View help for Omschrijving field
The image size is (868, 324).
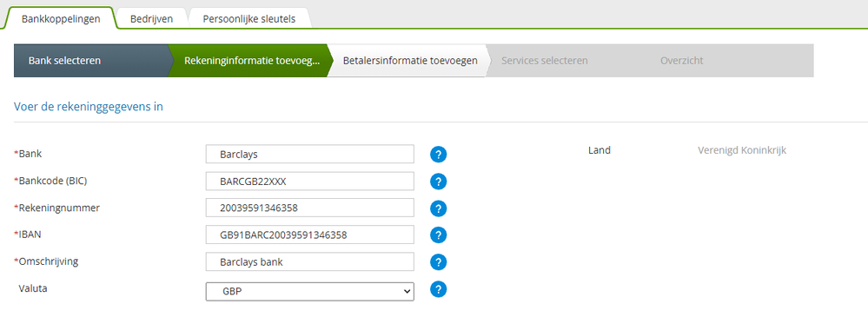(x=439, y=262)
